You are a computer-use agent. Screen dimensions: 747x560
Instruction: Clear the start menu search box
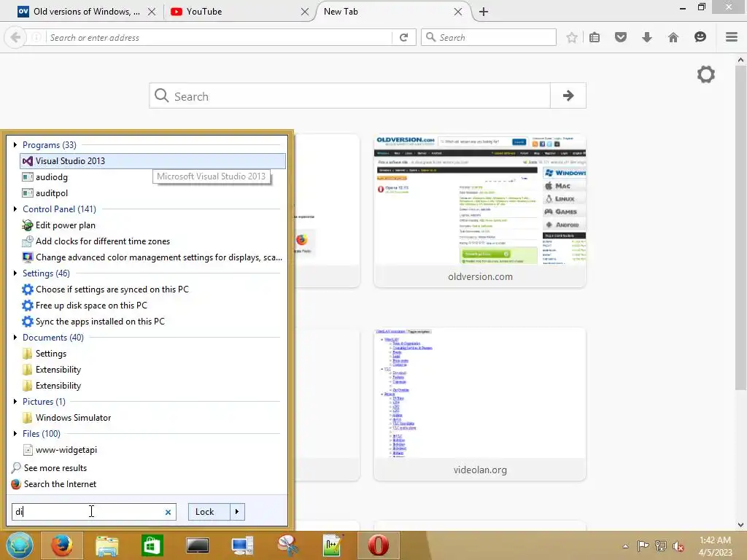pos(169,513)
